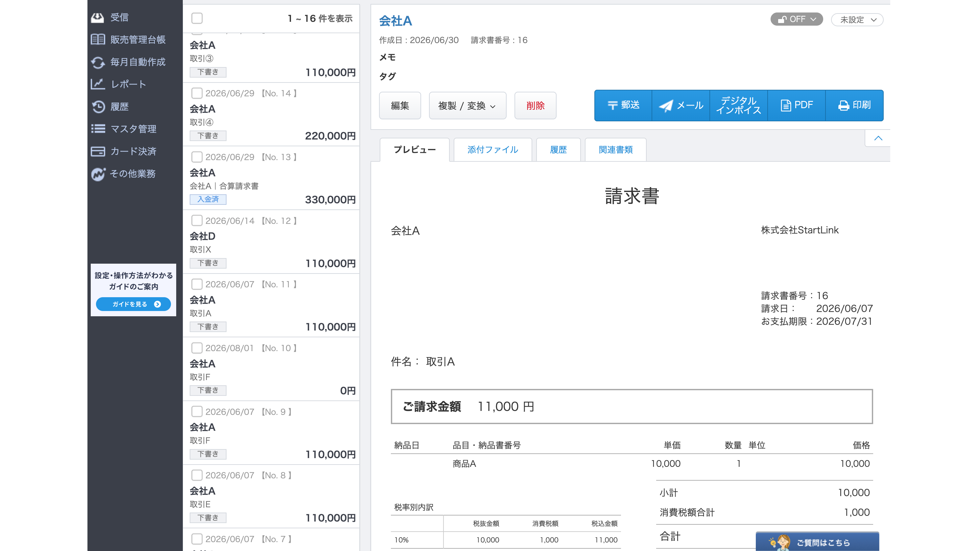980x551 pixels.
Task: Open マスタ管理 in the sidebar
Action: click(x=133, y=129)
